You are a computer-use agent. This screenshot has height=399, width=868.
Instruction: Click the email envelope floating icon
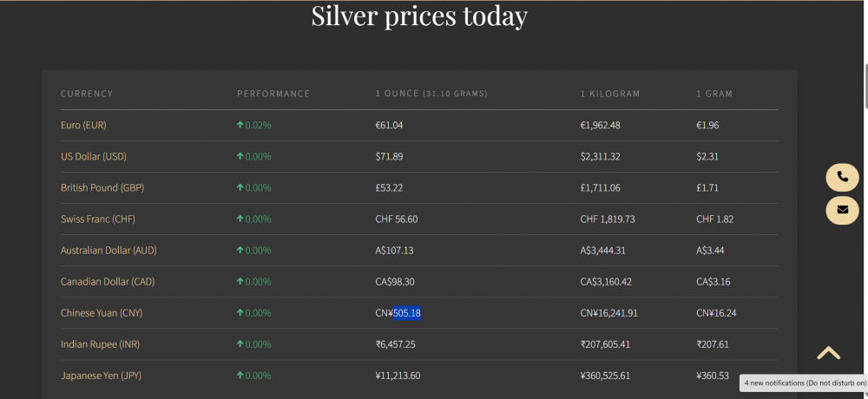pos(842,210)
